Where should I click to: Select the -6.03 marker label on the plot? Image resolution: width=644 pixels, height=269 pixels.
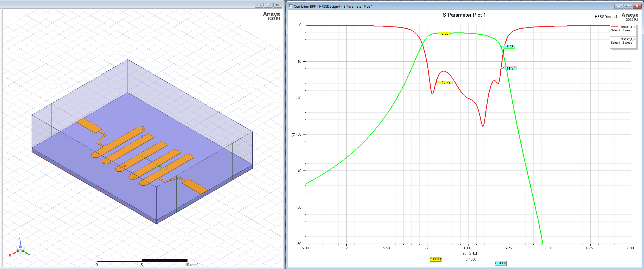pos(509,47)
